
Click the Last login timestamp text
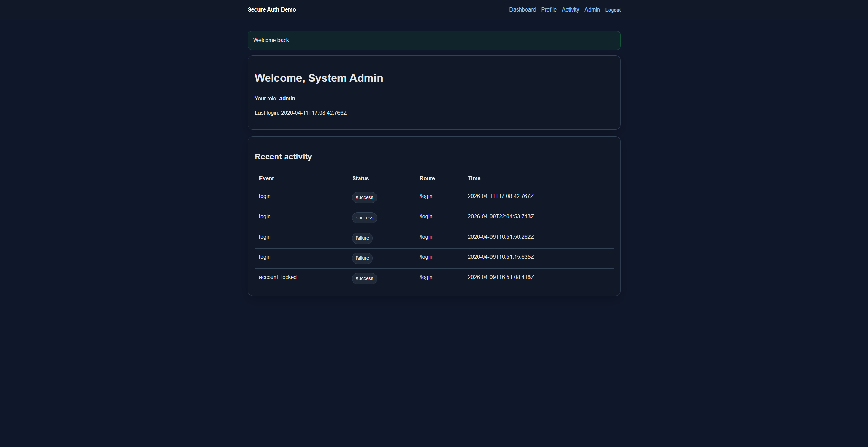pyautogui.click(x=300, y=113)
